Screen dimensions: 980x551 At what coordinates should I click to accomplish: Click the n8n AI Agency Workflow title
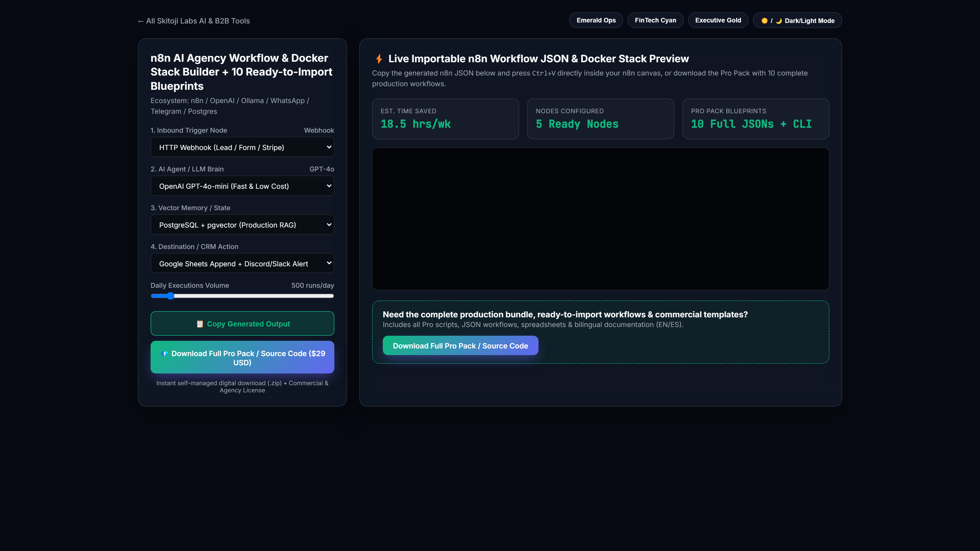point(241,72)
